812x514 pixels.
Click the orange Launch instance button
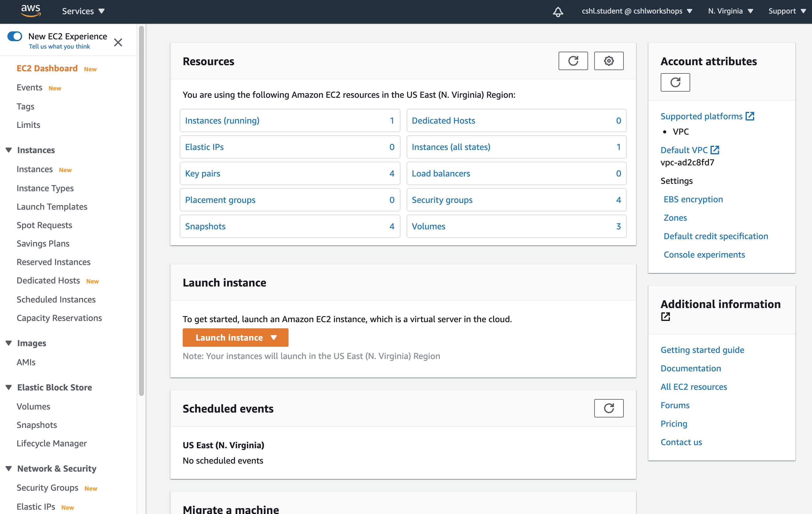229,337
